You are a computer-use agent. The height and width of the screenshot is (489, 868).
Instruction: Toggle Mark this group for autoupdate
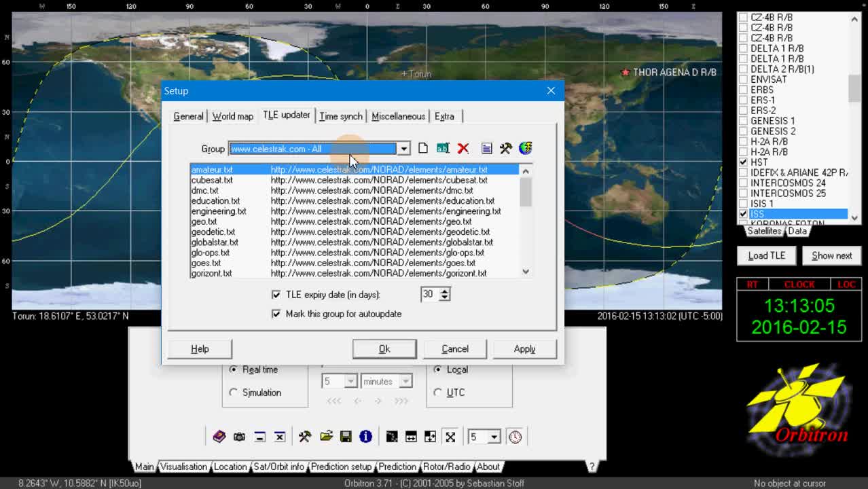point(276,314)
